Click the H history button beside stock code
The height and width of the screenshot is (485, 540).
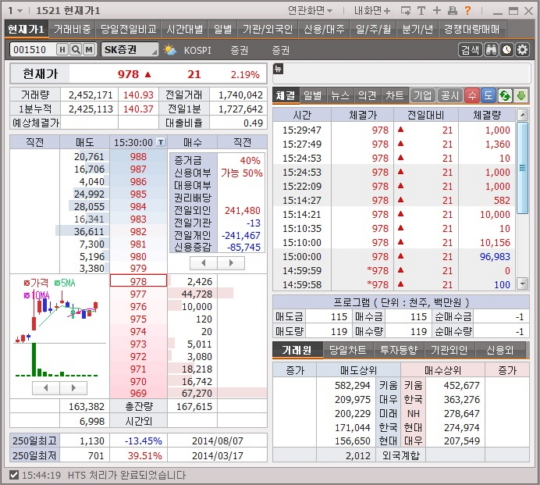[x=62, y=50]
